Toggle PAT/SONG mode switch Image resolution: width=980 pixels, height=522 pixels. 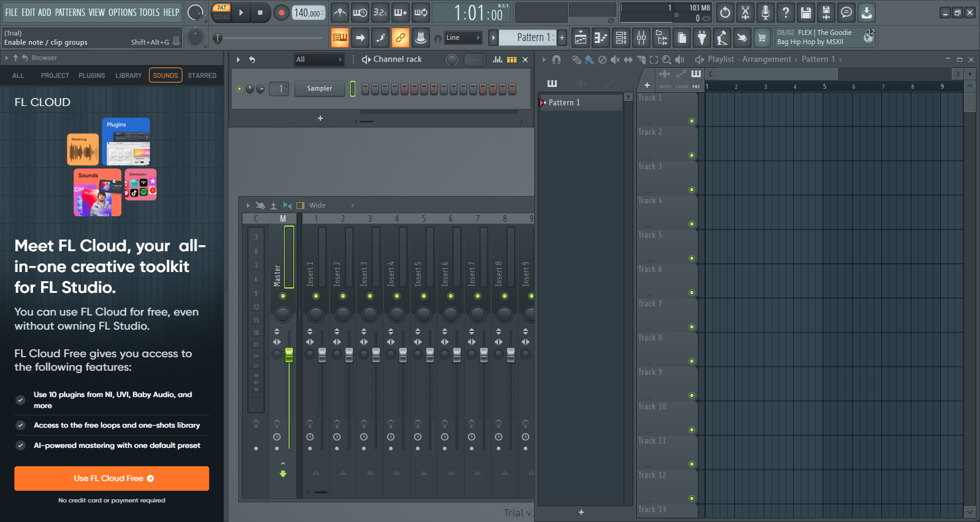coord(221,12)
